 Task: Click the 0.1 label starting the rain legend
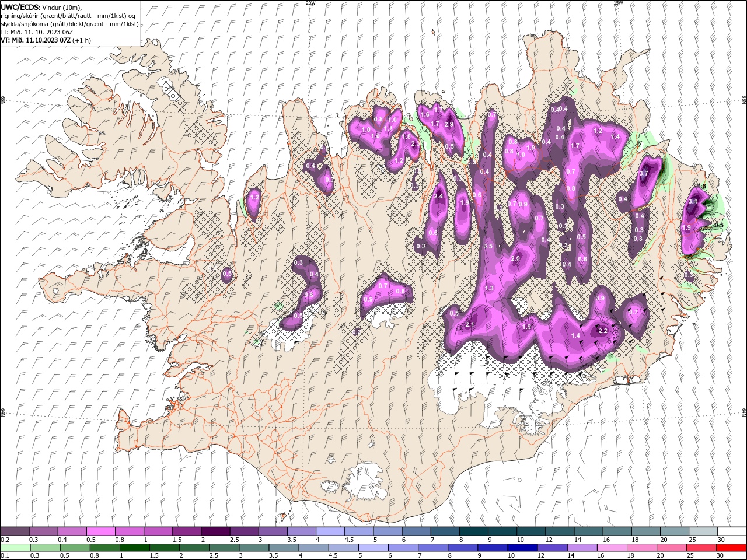coord(5,556)
